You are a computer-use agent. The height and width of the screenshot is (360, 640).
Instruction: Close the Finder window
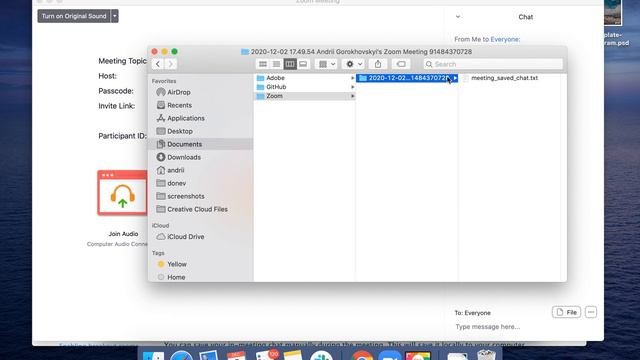154,51
